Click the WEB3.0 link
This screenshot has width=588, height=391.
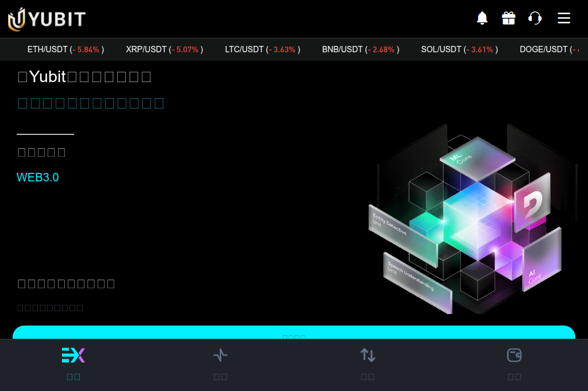[x=37, y=177]
